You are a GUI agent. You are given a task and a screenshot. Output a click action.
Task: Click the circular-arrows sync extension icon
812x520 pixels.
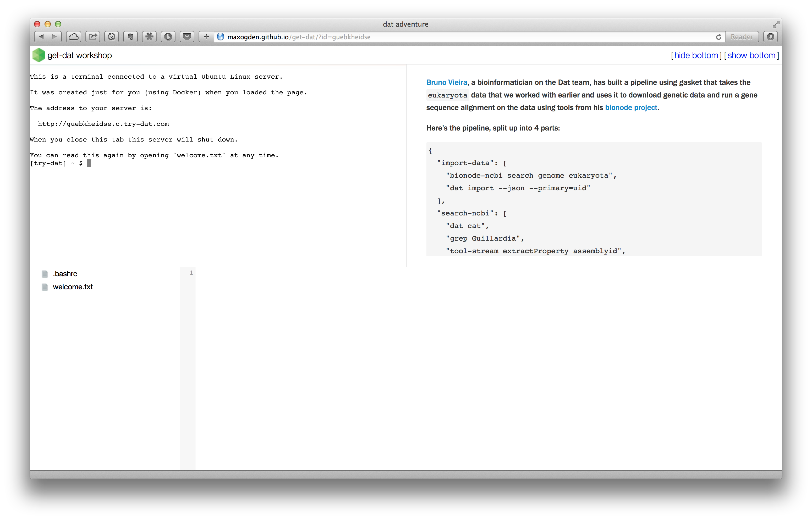point(112,37)
